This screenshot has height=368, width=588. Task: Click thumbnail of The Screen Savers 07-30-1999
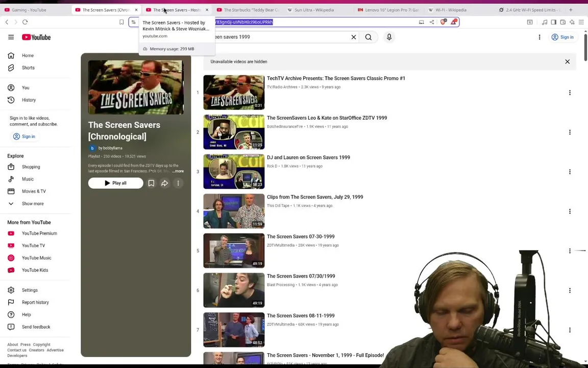(x=234, y=250)
